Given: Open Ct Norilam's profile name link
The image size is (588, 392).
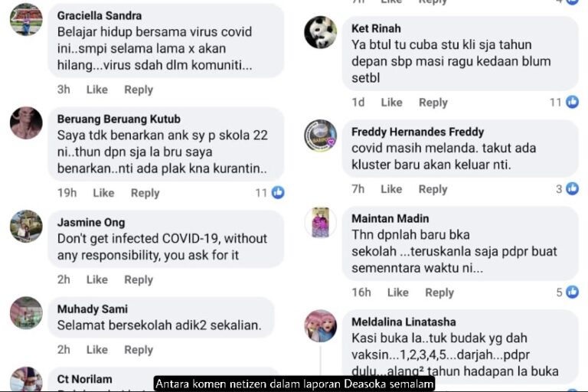Looking at the screenshot, I should 84,379.
